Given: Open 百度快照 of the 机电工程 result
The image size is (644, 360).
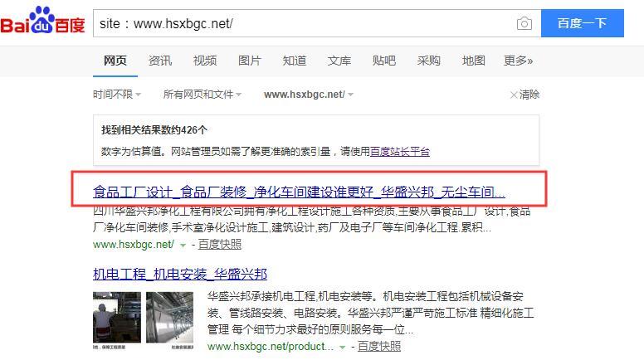Looking at the screenshot, I should click(x=379, y=347).
